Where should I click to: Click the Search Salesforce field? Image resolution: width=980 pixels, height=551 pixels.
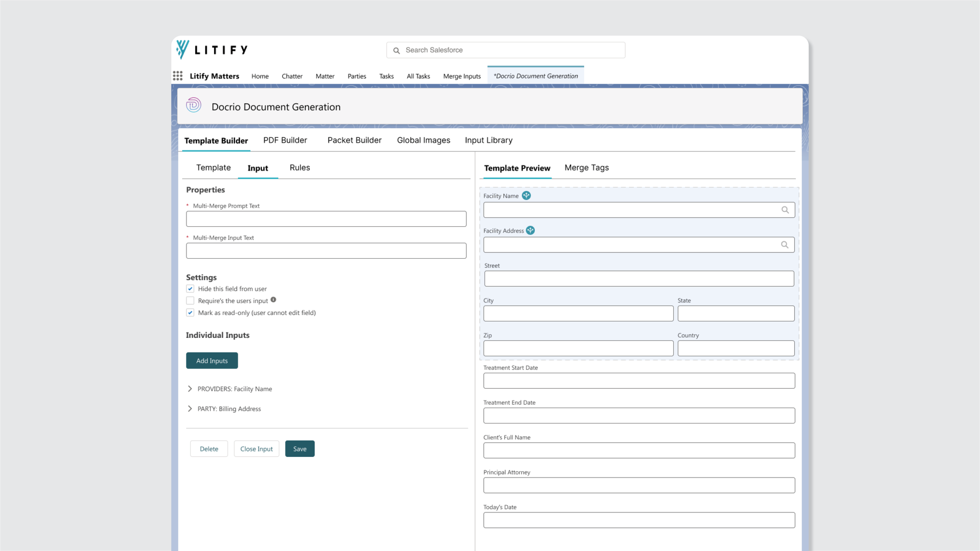pos(506,50)
